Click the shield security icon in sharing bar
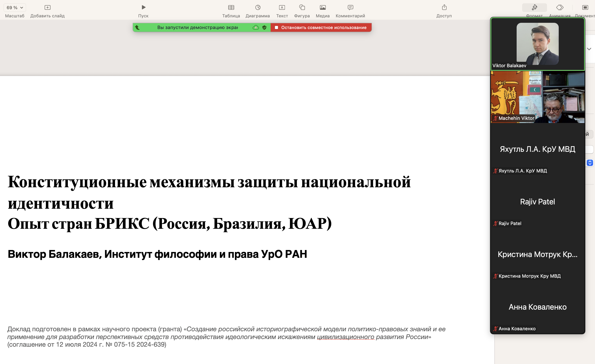The image size is (595, 364). (264, 27)
